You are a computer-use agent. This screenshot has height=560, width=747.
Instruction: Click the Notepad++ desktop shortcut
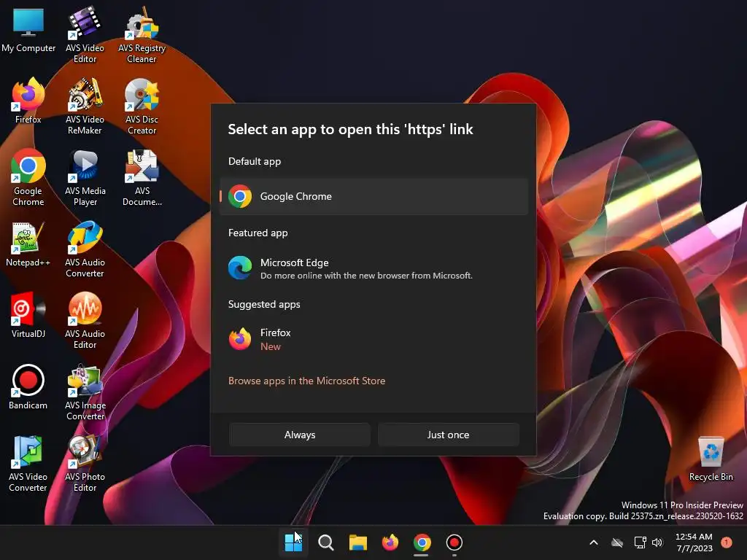[28, 244]
